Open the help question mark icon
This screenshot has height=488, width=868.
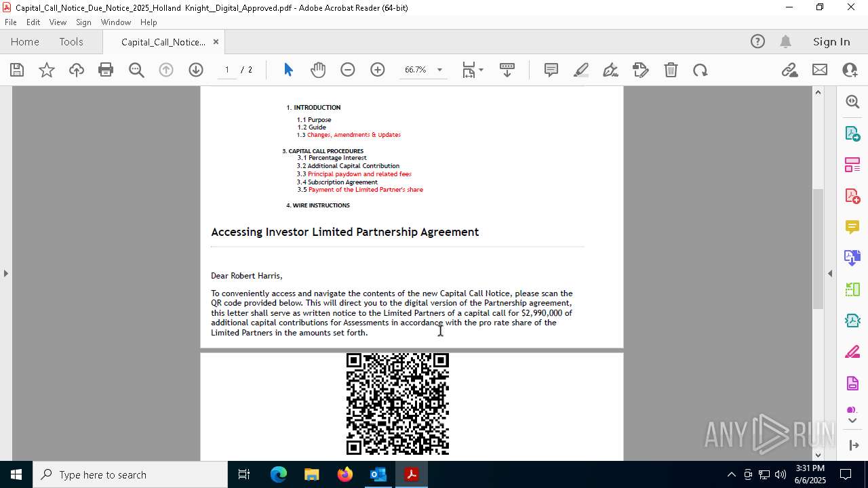point(757,42)
